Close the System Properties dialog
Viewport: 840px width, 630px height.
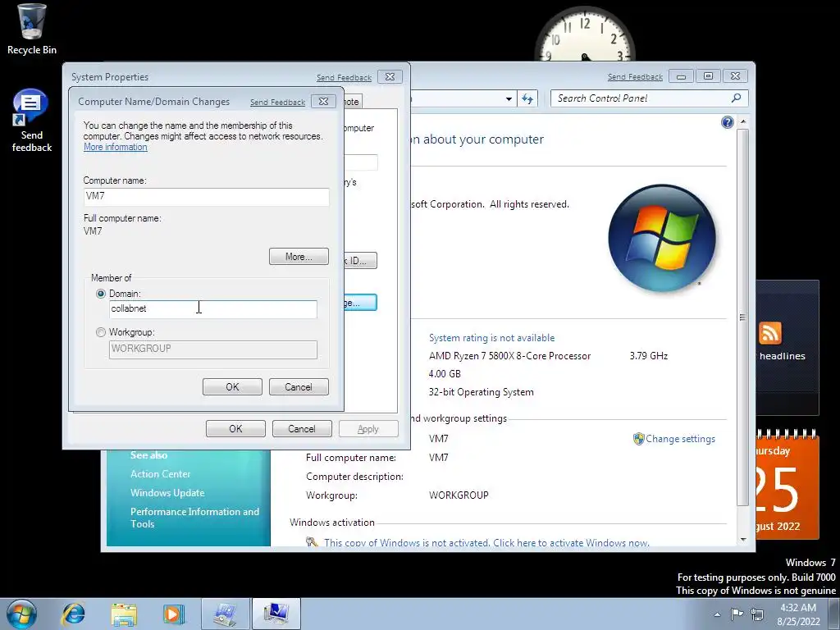point(390,76)
